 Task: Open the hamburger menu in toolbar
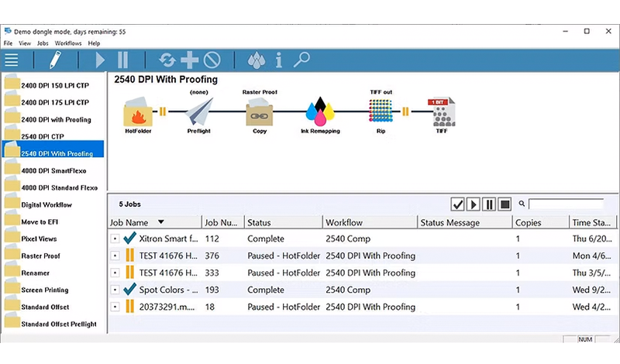click(12, 60)
